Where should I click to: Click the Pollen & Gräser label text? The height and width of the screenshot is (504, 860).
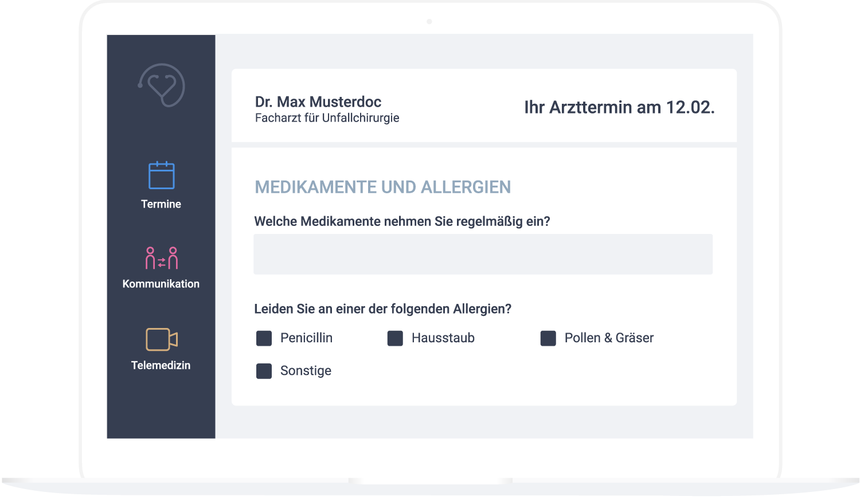coord(609,338)
